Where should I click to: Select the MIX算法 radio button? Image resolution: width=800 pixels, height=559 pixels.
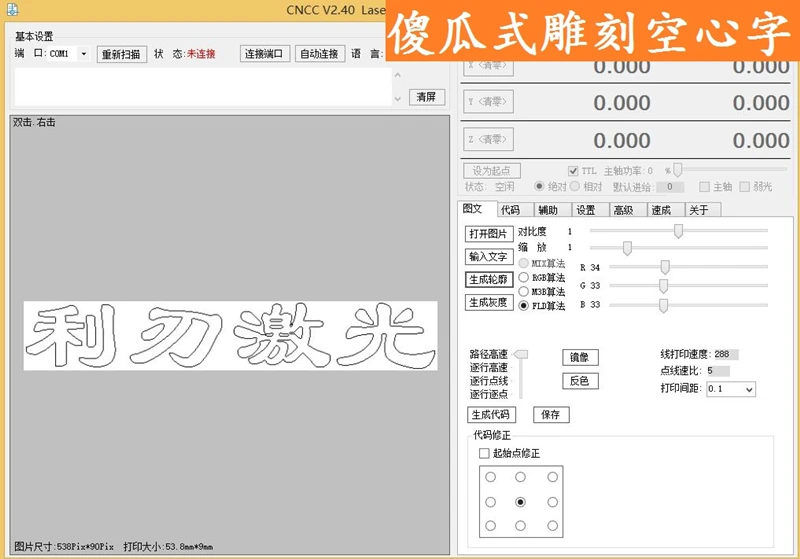pyautogui.click(x=523, y=263)
